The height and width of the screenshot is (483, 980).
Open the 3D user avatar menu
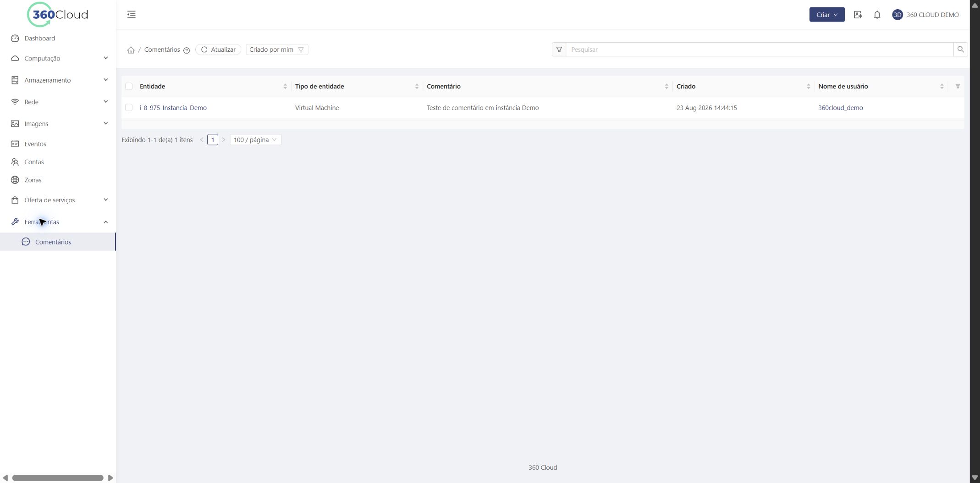897,15
